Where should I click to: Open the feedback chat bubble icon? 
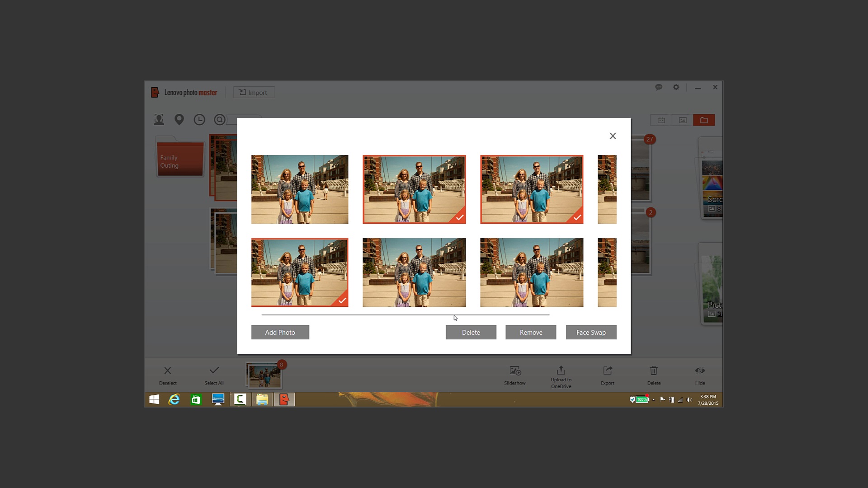tap(659, 87)
